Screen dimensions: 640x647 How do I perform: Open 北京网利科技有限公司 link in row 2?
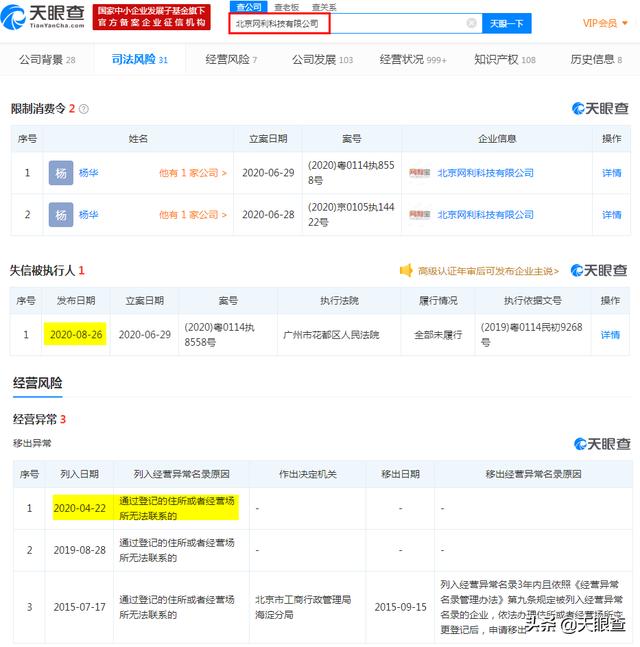pyautogui.click(x=485, y=215)
